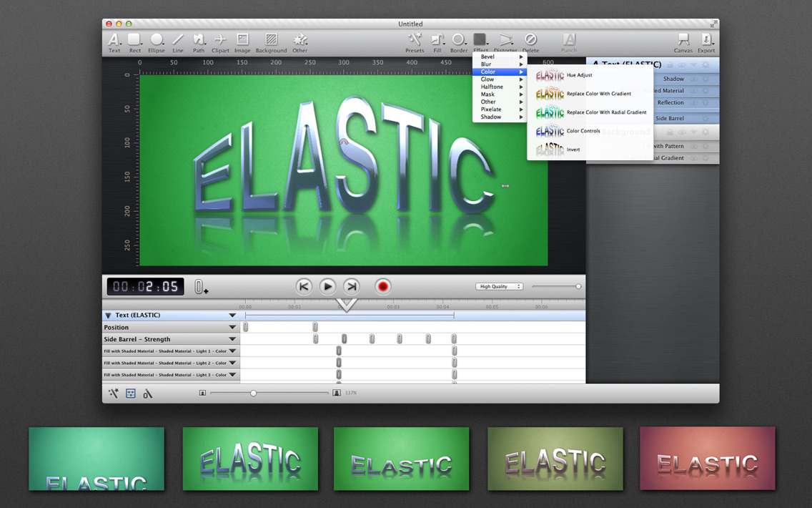
Task: Skip to the animation end
Action: 351,287
